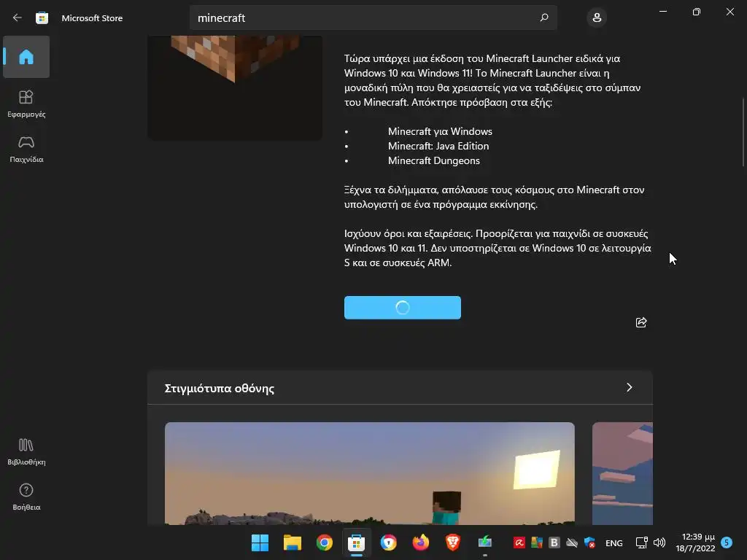The height and width of the screenshot is (560, 747).
Task: Click the Στιγμιότυπα οθόνης heading
Action: pyautogui.click(x=219, y=388)
